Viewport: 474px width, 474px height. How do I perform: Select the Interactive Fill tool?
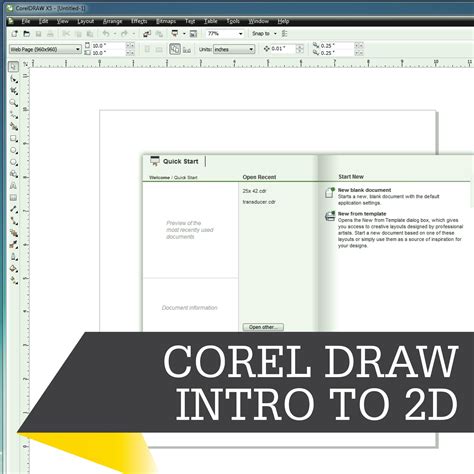(14, 280)
